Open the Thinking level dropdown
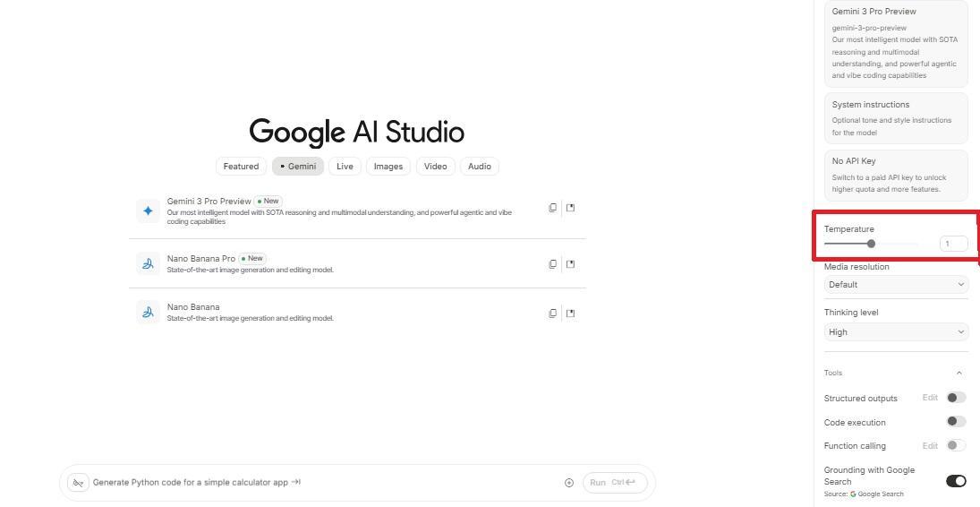Image resolution: width=980 pixels, height=507 pixels. coord(896,332)
